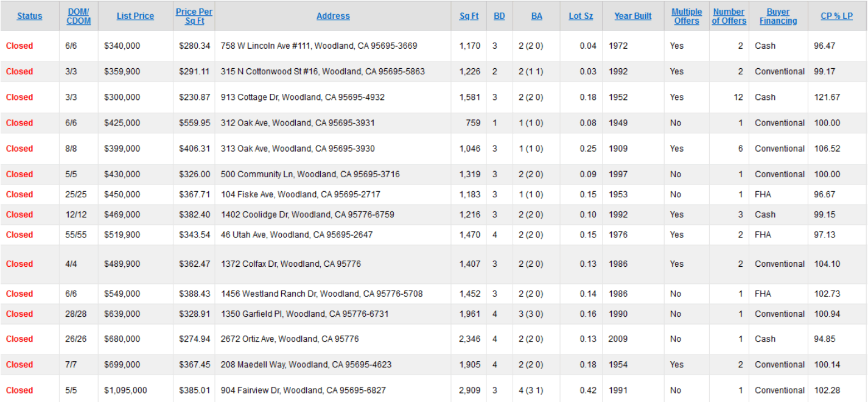Image resolution: width=868 pixels, height=402 pixels.
Task: Click the 106.52 CP % LP value
Action: coord(827,148)
